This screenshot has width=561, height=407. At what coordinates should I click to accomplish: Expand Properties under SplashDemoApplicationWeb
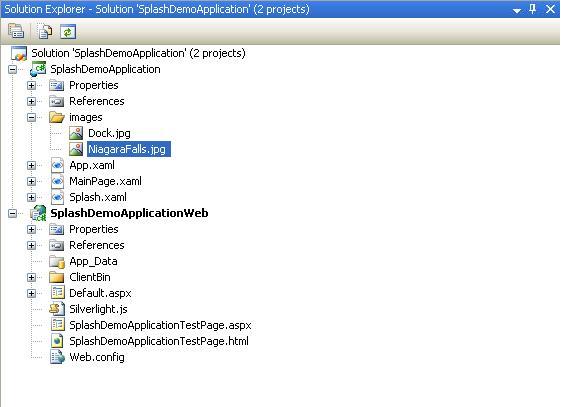pyautogui.click(x=31, y=230)
